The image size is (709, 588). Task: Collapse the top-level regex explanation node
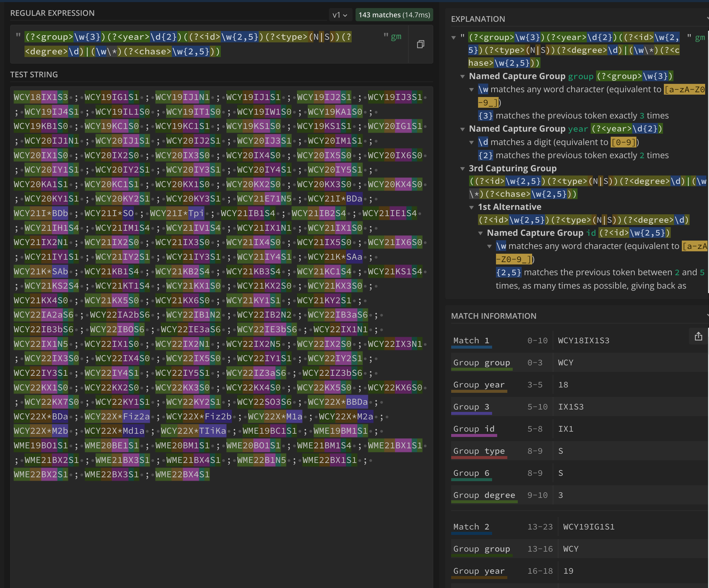point(454,37)
